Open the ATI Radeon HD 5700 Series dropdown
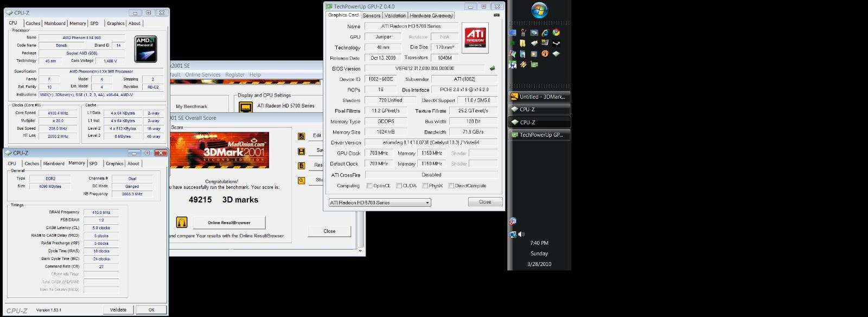 click(x=380, y=202)
